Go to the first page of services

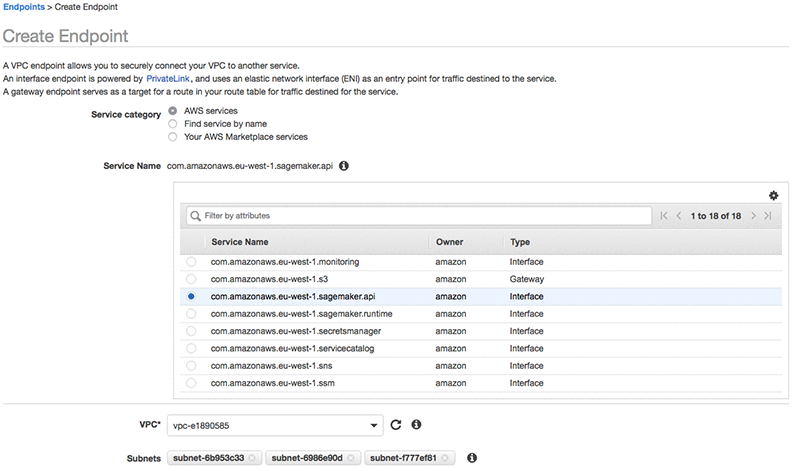pyautogui.click(x=664, y=215)
